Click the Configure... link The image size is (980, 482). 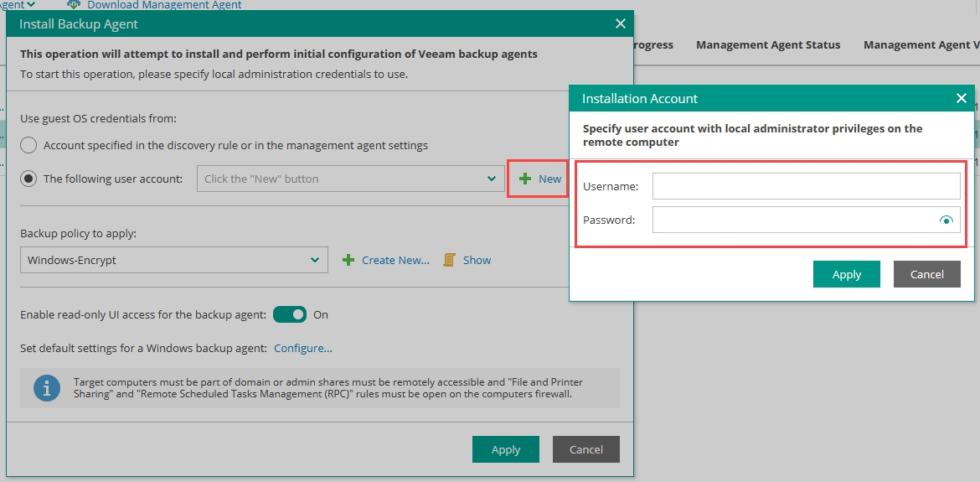point(303,348)
